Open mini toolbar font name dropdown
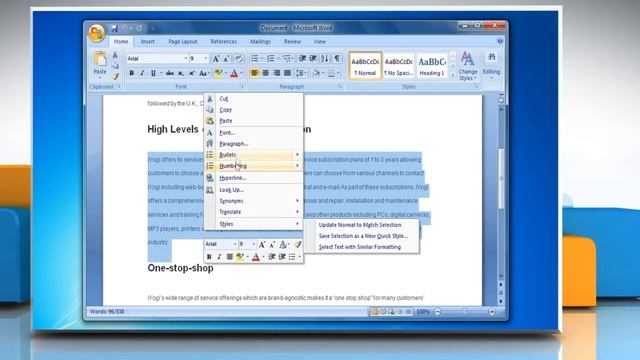This screenshot has width=640, height=360. point(235,244)
